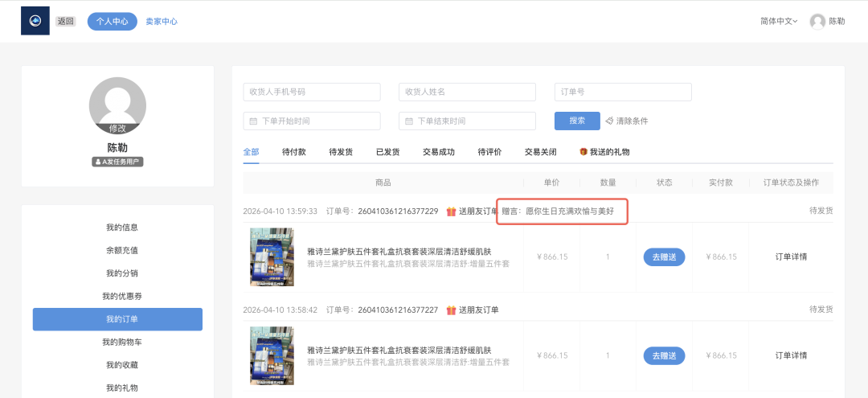Open the 我送的礼物 tab
Viewport: 868px width, 398px height.
(x=604, y=152)
